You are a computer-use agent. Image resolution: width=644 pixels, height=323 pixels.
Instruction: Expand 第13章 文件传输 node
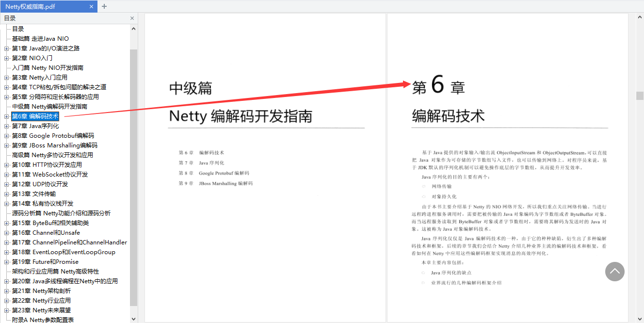pyautogui.click(x=6, y=194)
